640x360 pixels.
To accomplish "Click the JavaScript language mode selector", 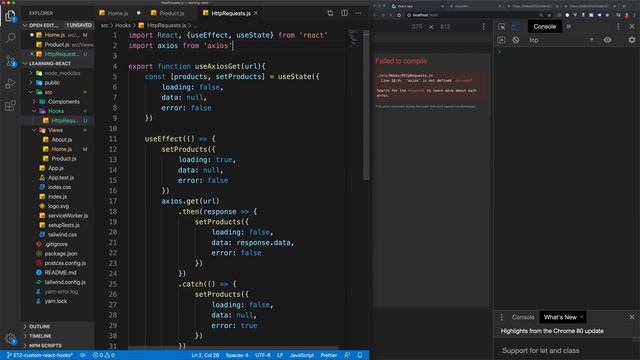I will click(302, 355).
